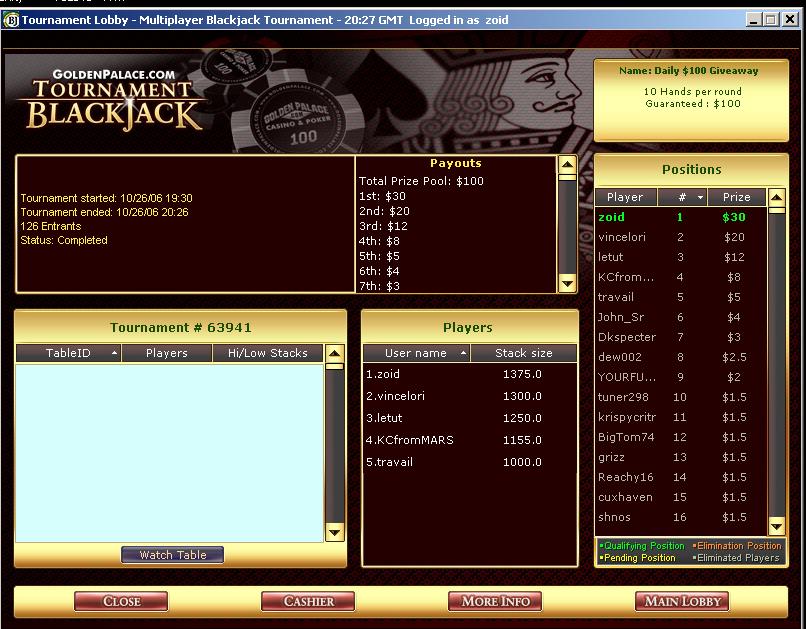806x629 pixels.
Task: Maximize the Tournament Lobby window
Action: coord(771,20)
